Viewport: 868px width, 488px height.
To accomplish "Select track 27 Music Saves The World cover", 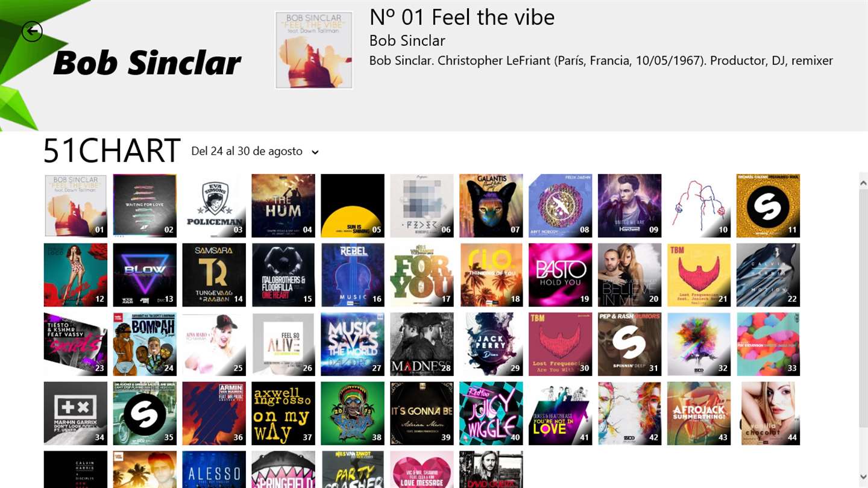I will coord(353,344).
